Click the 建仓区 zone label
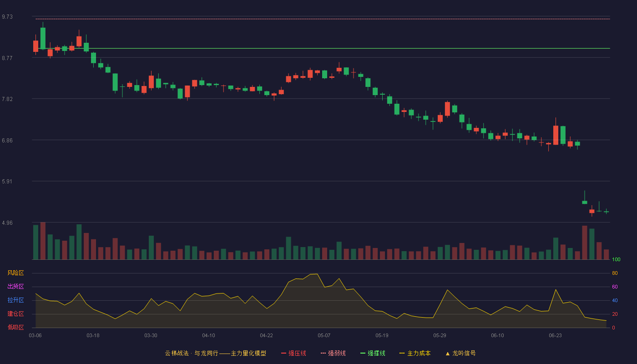637x364 pixels. point(15,314)
